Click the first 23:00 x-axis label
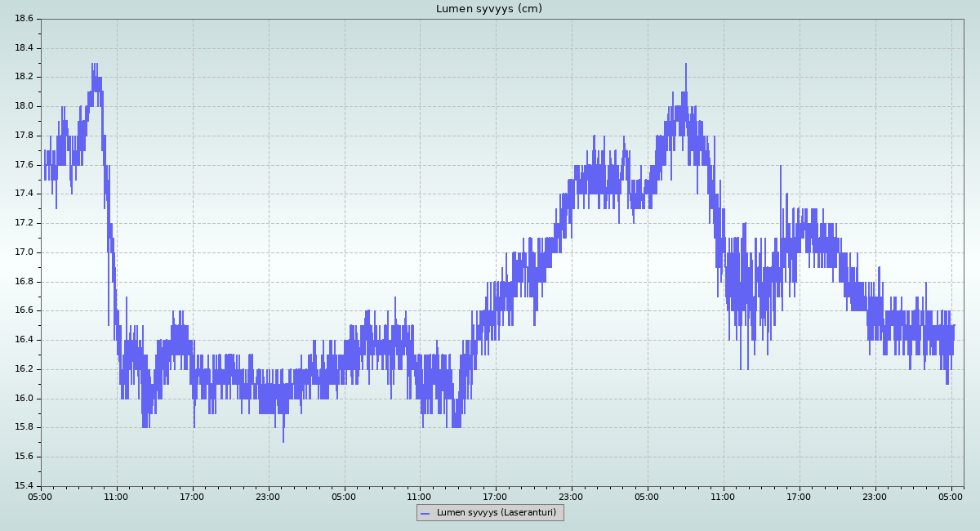The width and height of the screenshot is (980, 531). click(x=268, y=497)
